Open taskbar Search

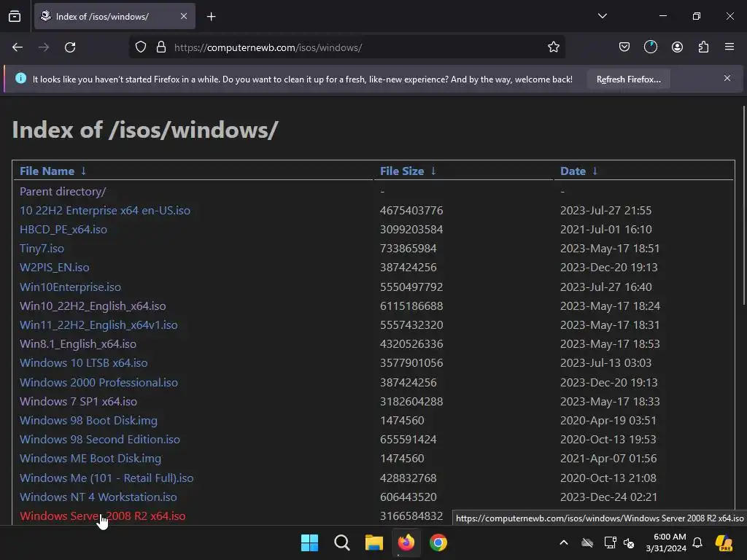point(341,542)
